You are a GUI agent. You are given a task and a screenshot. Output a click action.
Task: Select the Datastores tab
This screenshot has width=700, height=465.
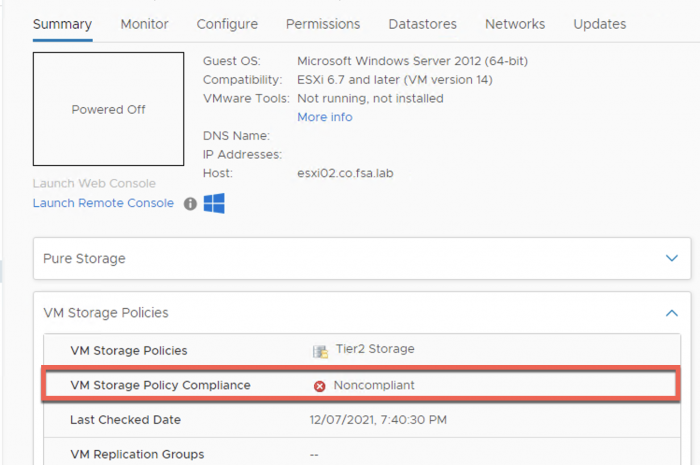tap(422, 24)
